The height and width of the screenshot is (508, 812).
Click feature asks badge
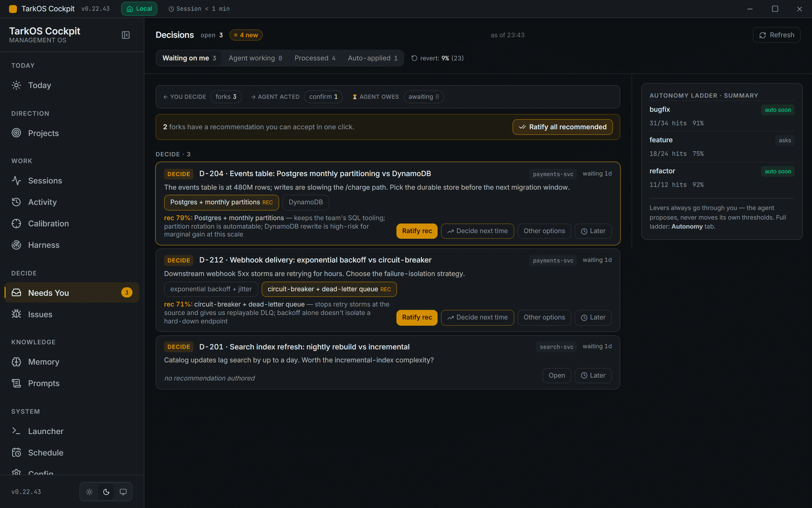tap(784, 141)
